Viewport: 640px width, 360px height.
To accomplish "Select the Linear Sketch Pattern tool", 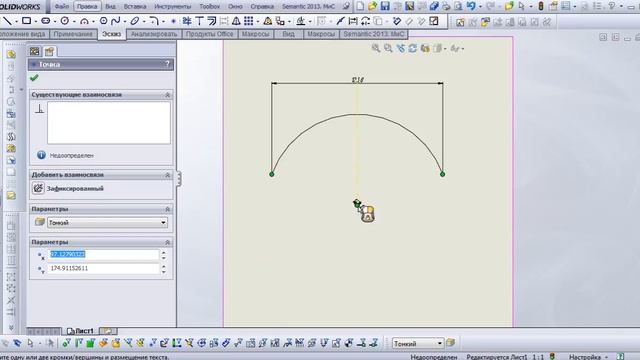I will tap(248, 21).
